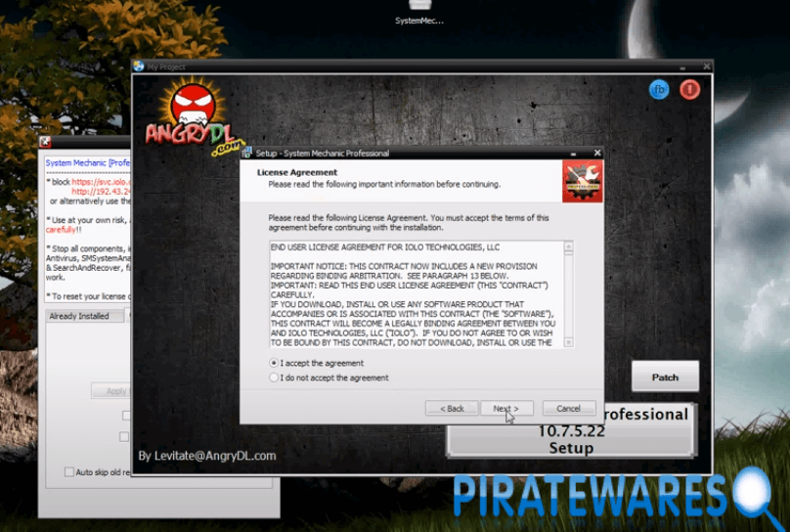Cancel the System Mechanic setup

click(x=568, y=408)
